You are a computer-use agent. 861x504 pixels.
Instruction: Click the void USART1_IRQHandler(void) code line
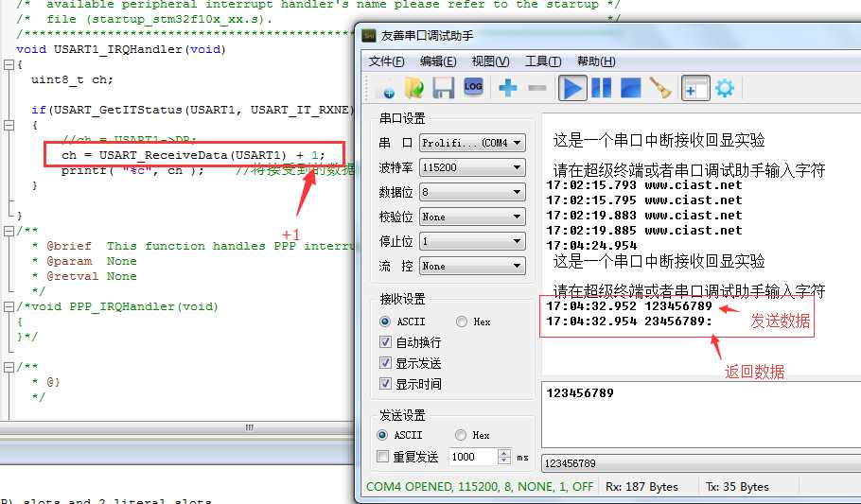pos(121,49)
